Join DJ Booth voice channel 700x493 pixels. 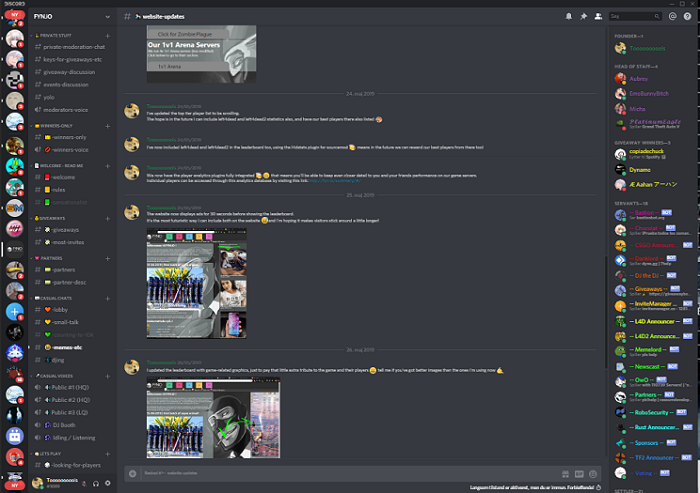point(72,426)
